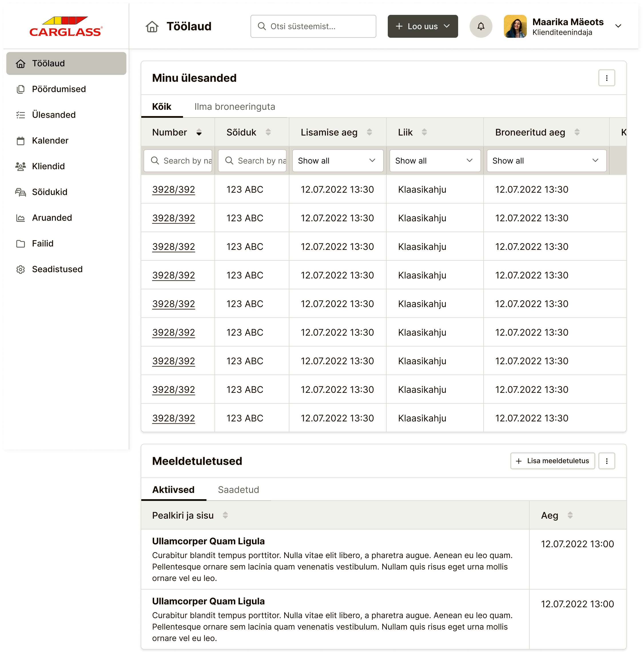Screen dimensions: 644x661
Task: Open Kalender from the sidebar
Action: pos(50,141)
